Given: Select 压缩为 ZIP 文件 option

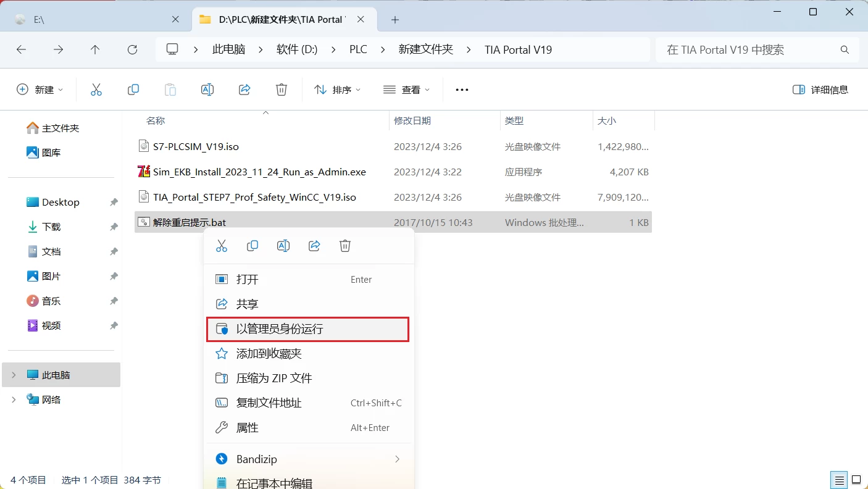Looking at the screenshot, I should pyautogui.click(x=309, y=378).
